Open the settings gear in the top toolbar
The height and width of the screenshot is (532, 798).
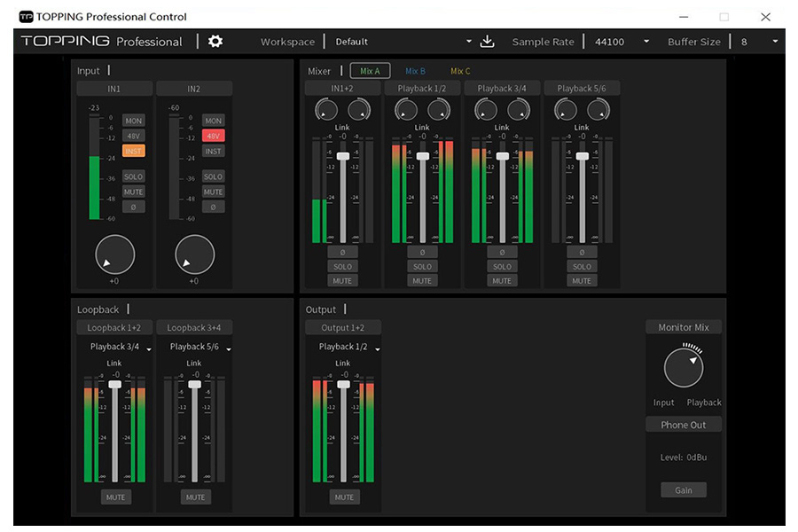(x=215, y=41)
